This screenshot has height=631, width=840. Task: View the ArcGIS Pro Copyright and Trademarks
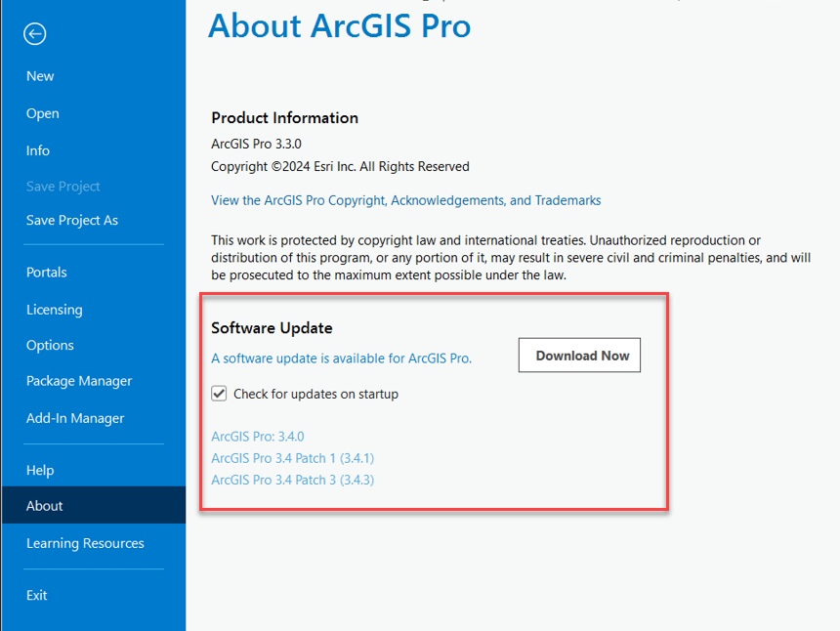[405, 200]
